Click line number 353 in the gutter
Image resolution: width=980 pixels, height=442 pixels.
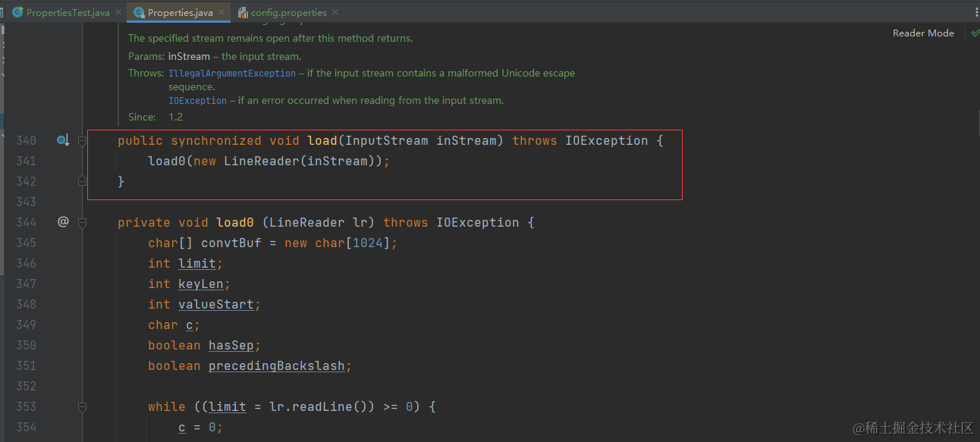click(x=26, y=406)
